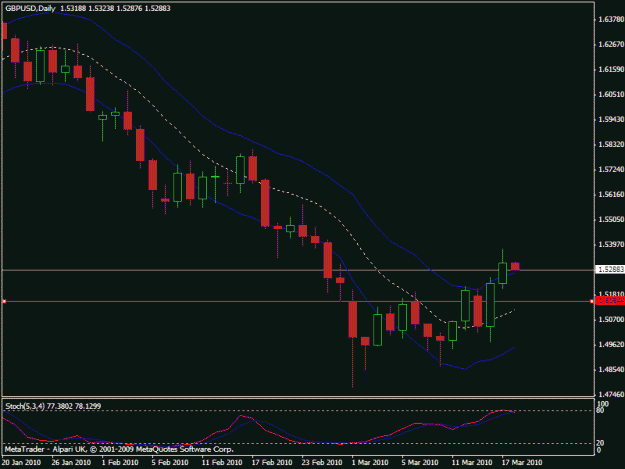Click the 1.48540 price axis label
Viewport: 625px width, 469px height.
coord(611,369)
